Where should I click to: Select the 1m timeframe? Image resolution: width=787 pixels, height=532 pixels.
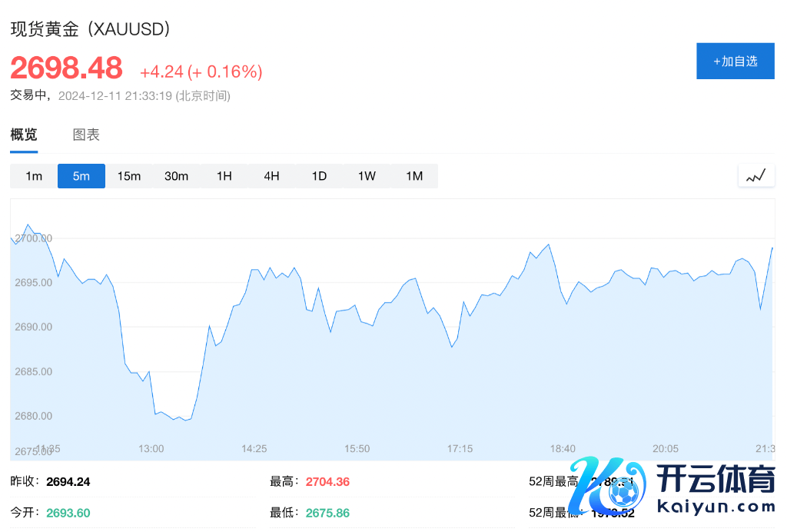click(x=34, y=176)
